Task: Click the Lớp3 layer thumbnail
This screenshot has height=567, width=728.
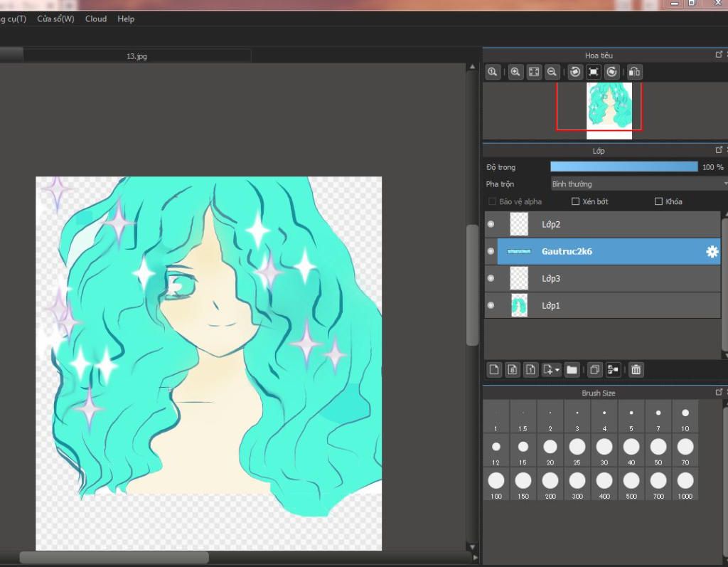Action: click(519, 278)
